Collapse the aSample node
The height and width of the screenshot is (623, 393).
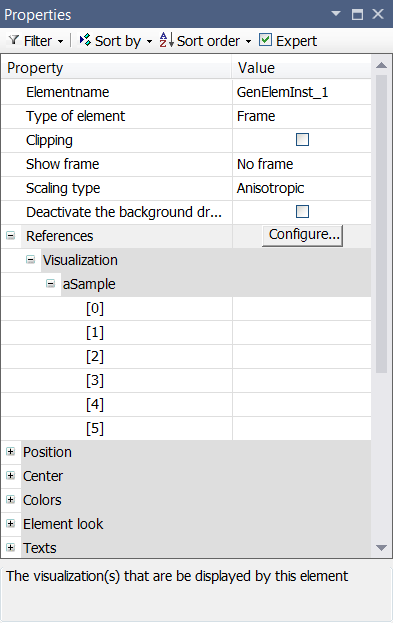point(50,283)
